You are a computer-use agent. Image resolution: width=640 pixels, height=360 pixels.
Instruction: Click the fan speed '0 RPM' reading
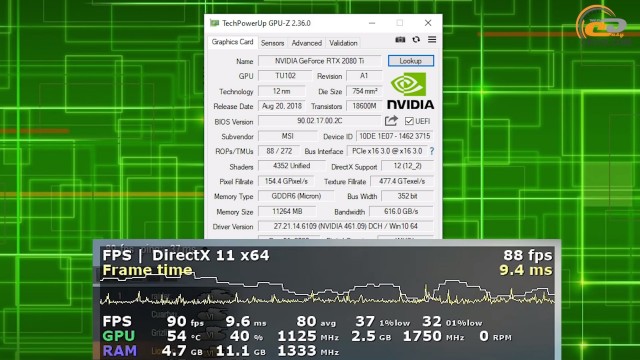pos(495,336)
